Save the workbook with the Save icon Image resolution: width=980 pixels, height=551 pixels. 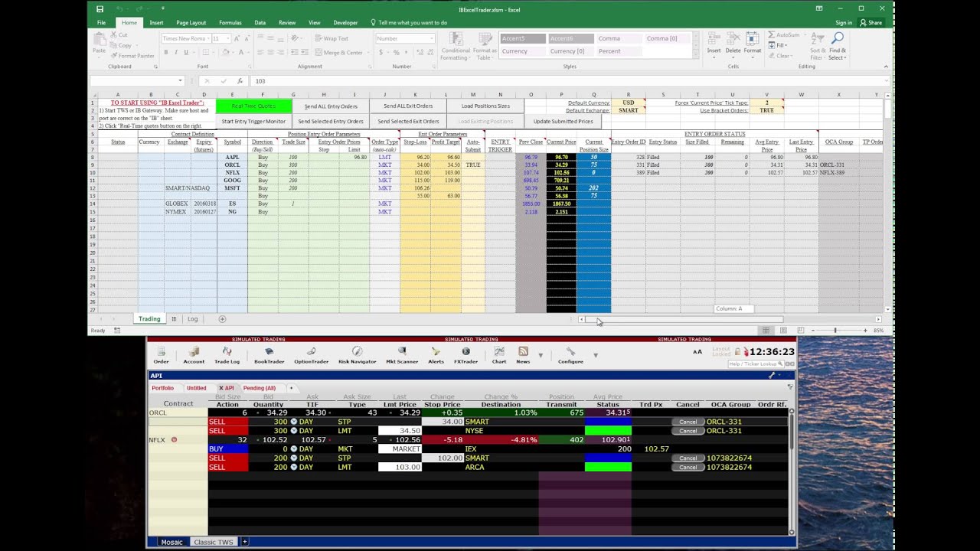click(x=100, y=9)
